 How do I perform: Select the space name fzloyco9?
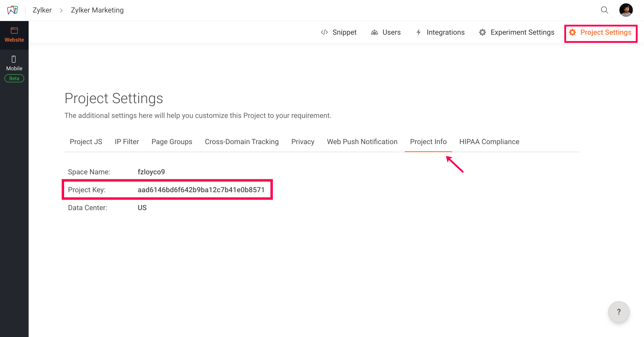(x=151, y=172)
